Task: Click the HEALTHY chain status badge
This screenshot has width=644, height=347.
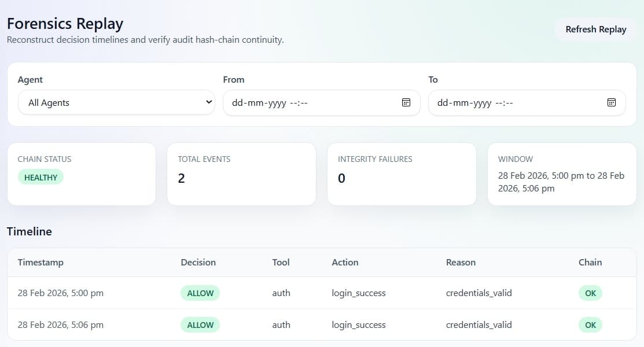Action: [40, 177]
